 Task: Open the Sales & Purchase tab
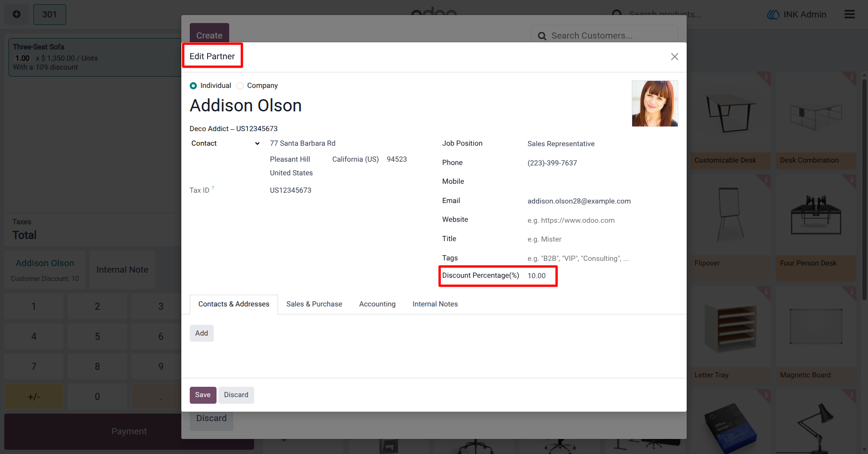pyautogui.click(x=314, y=304)
